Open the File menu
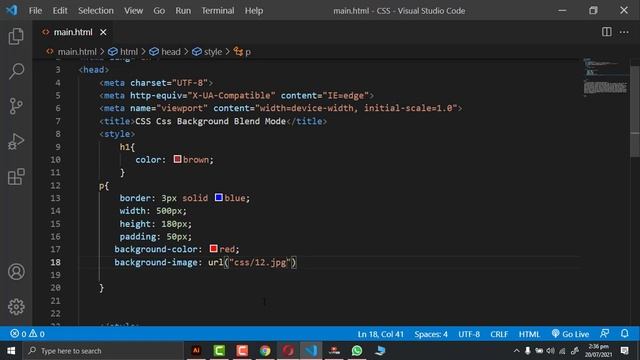This screenshot has width=640, height=360. point(35,11)
